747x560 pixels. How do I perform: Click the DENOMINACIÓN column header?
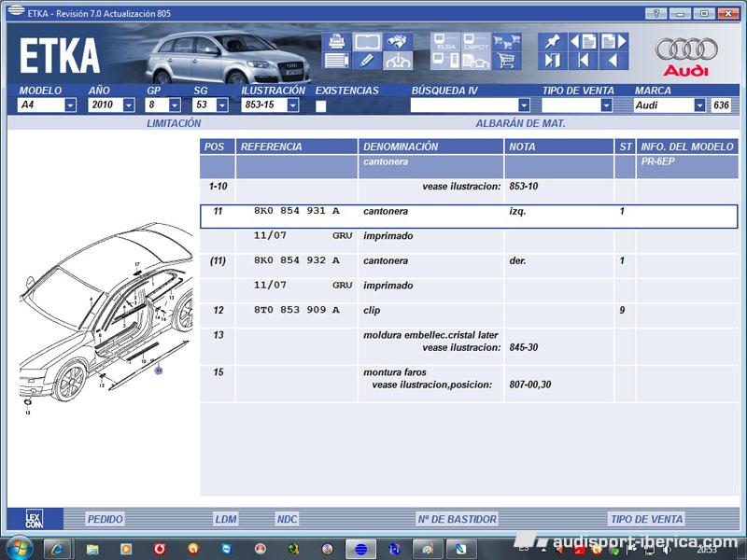[x=430, y=147]
